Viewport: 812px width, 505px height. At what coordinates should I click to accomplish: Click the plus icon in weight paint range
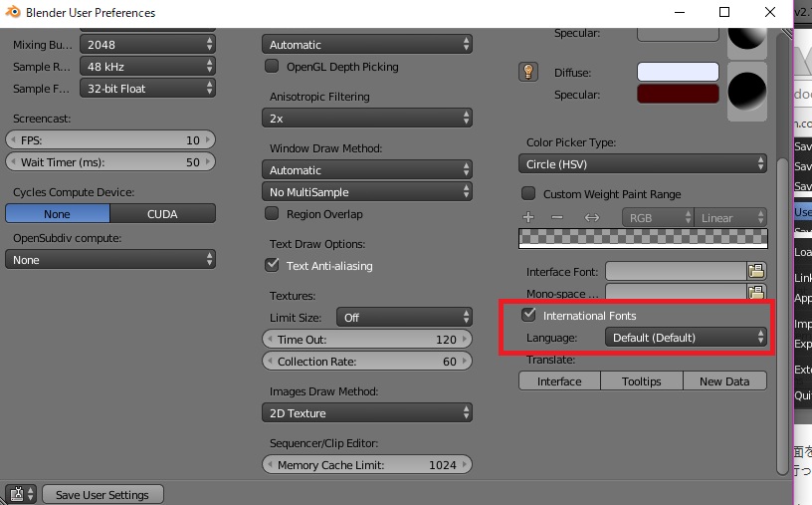tap(528, 217)
